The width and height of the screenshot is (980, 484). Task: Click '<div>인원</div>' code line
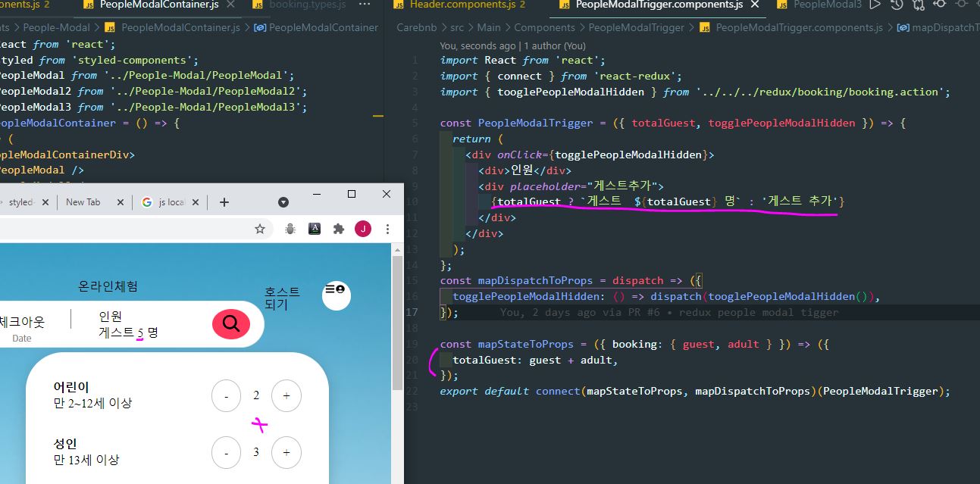(x=524, y=170)
